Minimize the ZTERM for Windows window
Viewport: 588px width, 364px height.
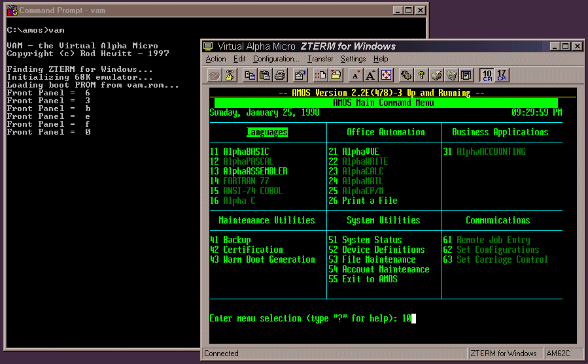pyautogui.click(x=555, y=46)
